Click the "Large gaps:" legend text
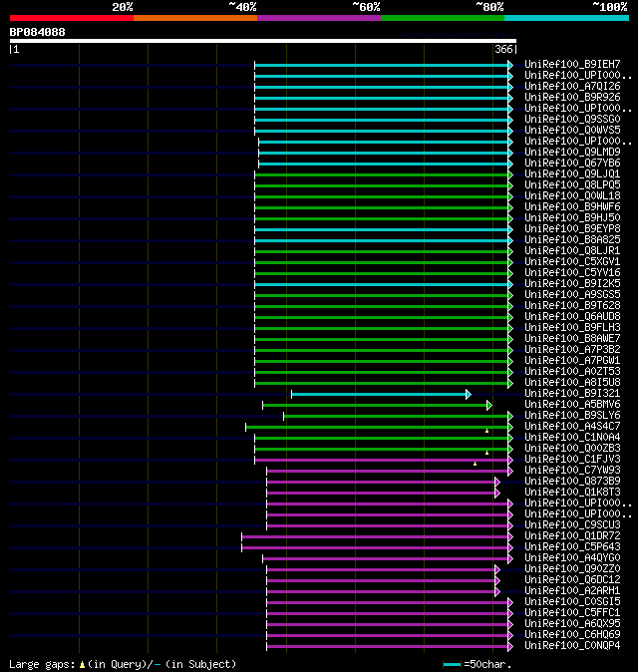 (x=42, y=665)
